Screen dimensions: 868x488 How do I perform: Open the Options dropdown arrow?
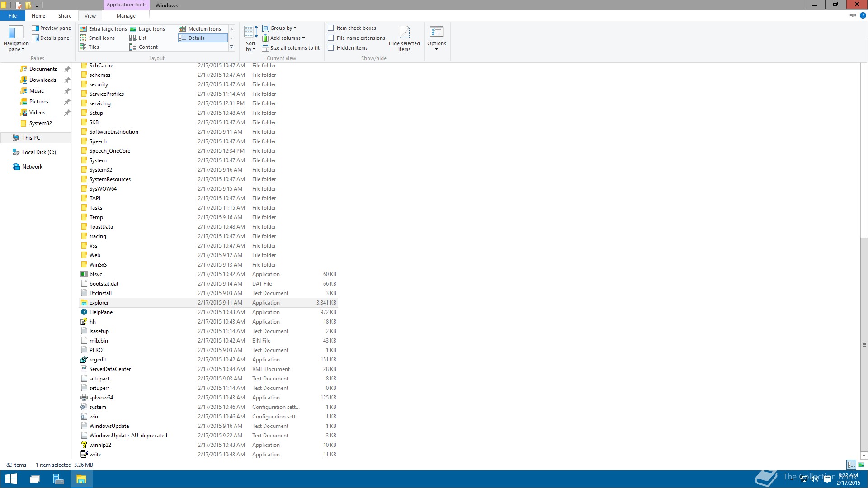pyautogui.click(x=437, y=49)
